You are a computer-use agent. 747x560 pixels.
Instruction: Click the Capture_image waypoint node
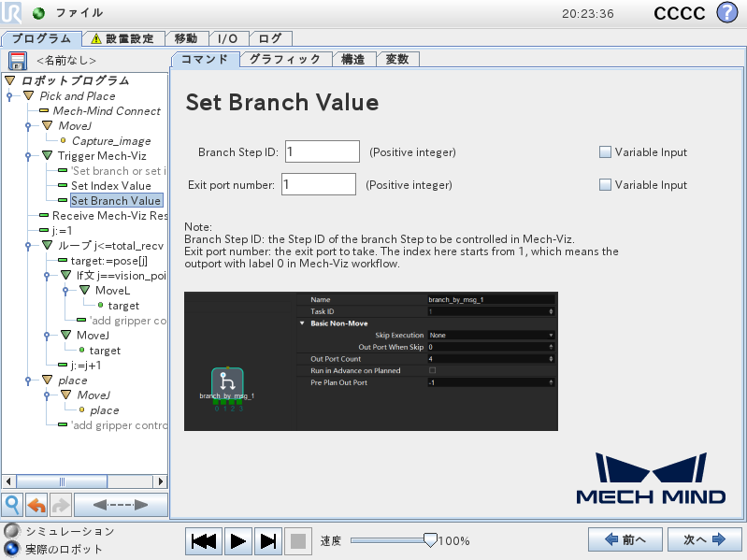click(111, 141)
